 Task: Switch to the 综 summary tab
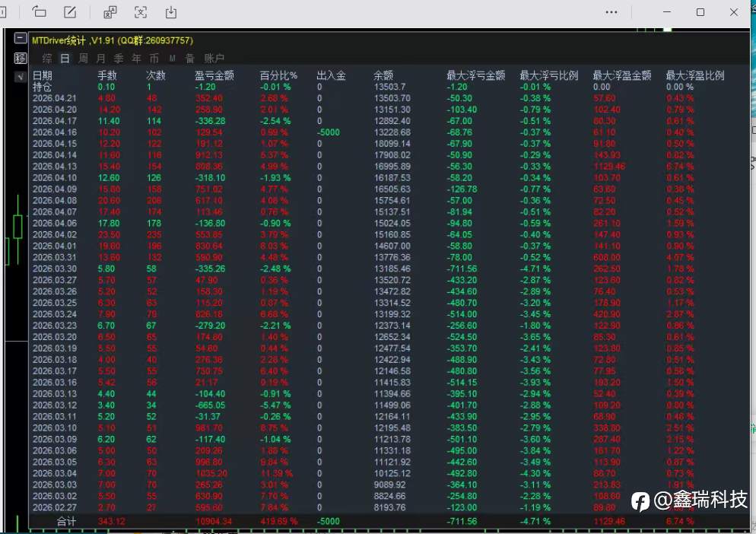point(46,59)
